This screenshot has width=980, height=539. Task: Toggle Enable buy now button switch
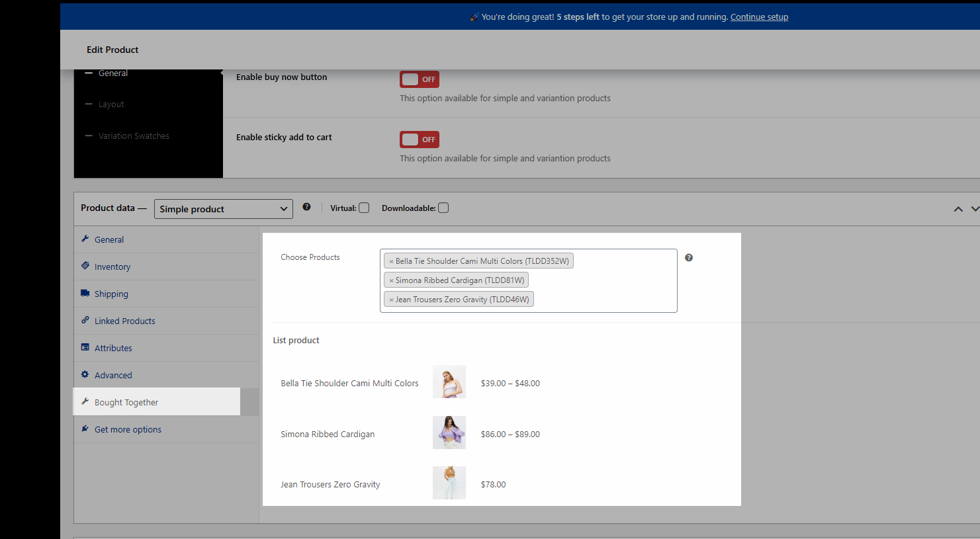tap(420, 79)
